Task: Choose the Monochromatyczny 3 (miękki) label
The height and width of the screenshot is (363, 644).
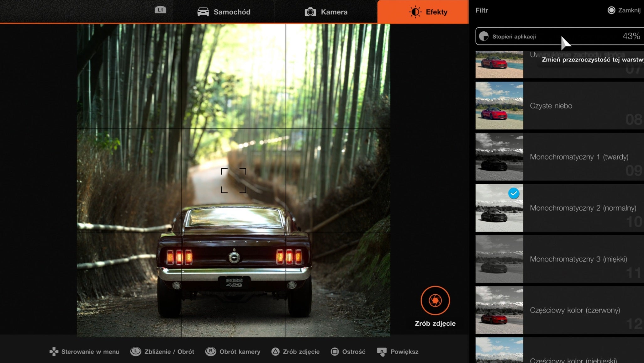Action: click(x=578, y=259)
